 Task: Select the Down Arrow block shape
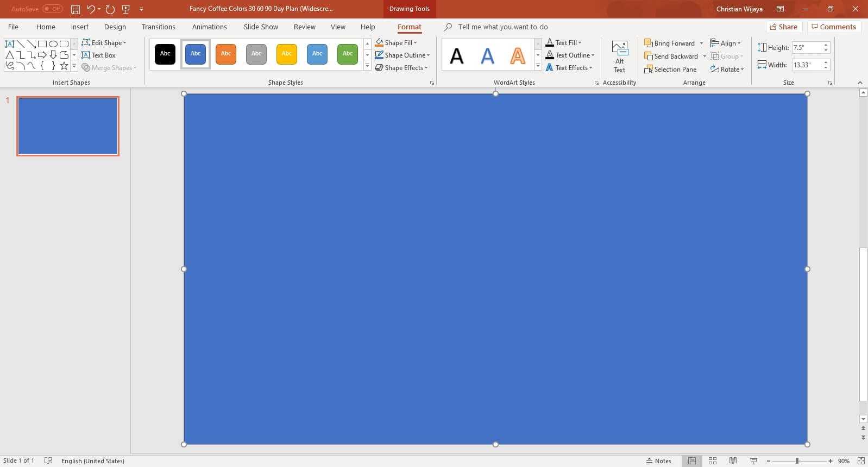click(53, 55)
